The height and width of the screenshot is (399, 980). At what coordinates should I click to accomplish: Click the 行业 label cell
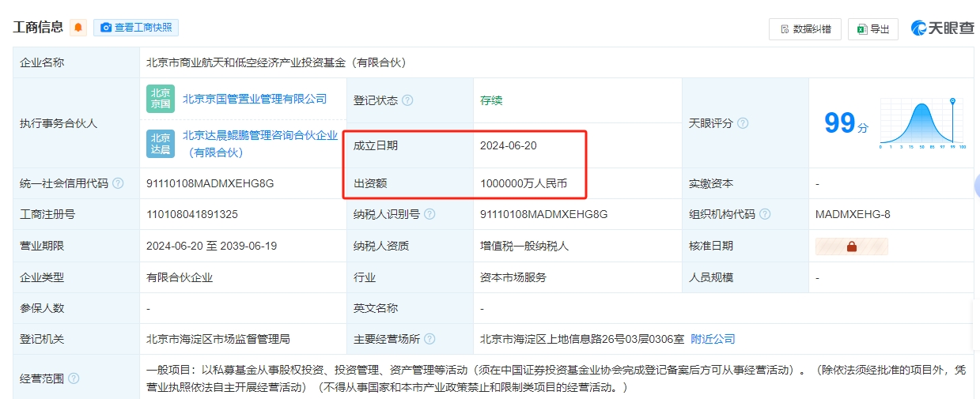click(x=410, y=277)
